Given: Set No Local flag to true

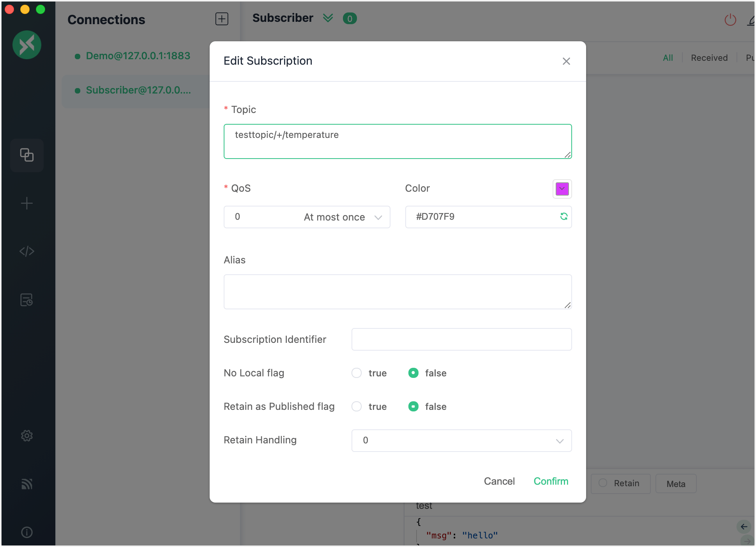Looking at the screenshot, I should [357, 373].
